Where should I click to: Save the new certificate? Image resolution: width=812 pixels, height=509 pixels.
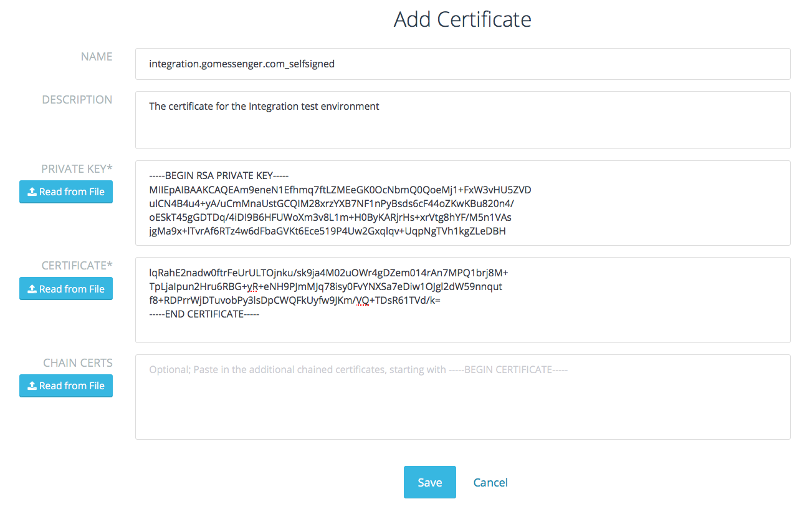(429, 482)
